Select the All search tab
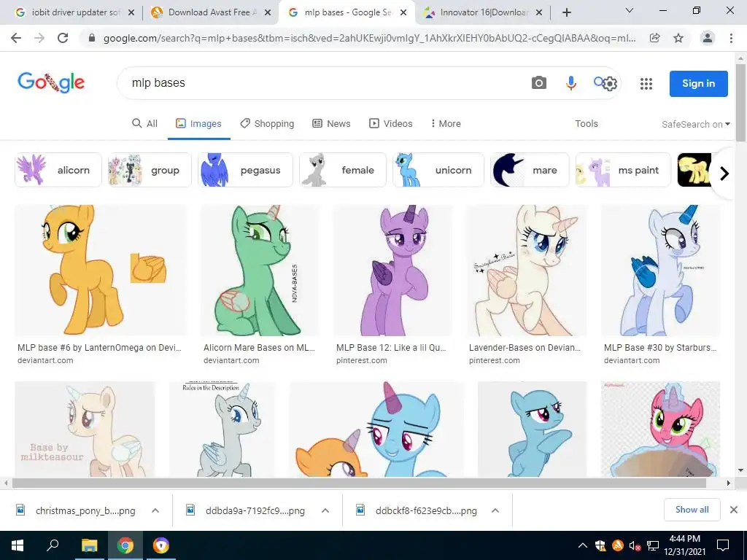The width and height of the screenshot is (747, 560). pos(144,124)
